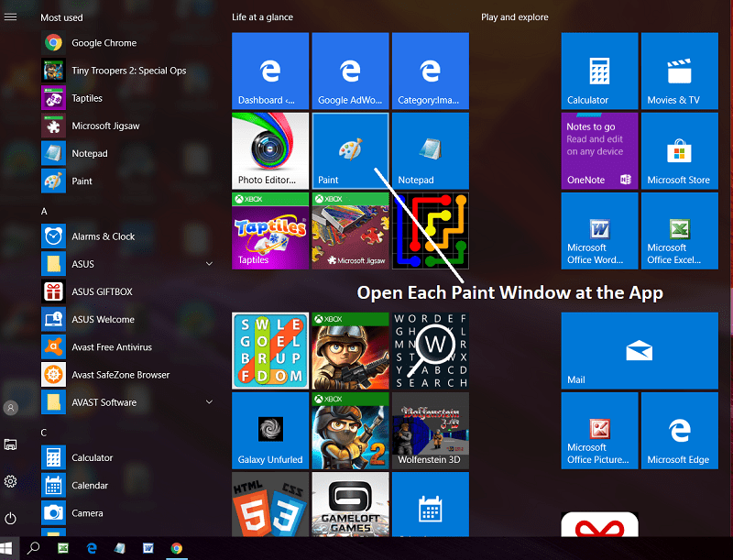
Task: Open first Tiny Troopers Xbox tile
Action: 350,351
